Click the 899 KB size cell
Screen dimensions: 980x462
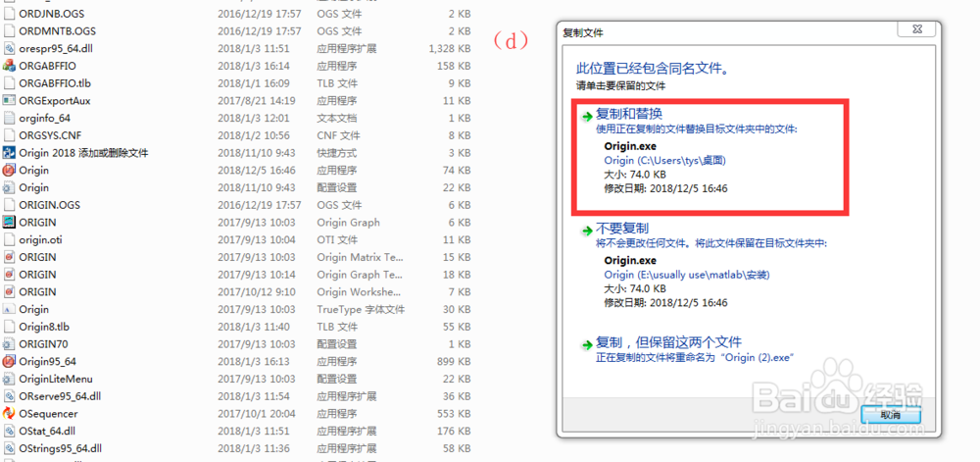[x=454, y=361]
